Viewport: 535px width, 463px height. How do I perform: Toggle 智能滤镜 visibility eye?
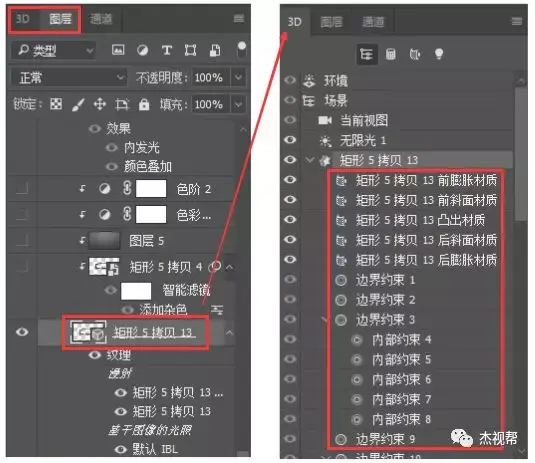coord(111,290)
